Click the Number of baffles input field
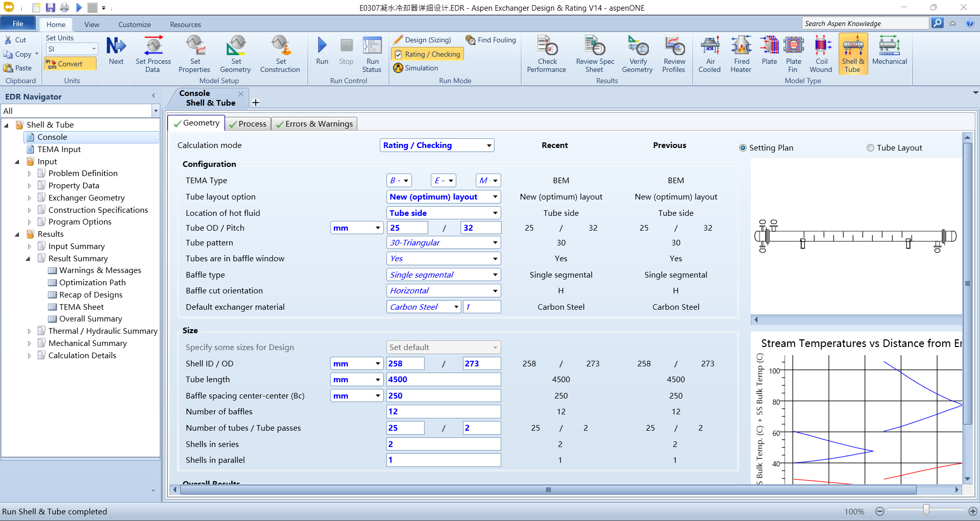The width and height of the screenshot is (980, 521). click(x=444, y=412)
